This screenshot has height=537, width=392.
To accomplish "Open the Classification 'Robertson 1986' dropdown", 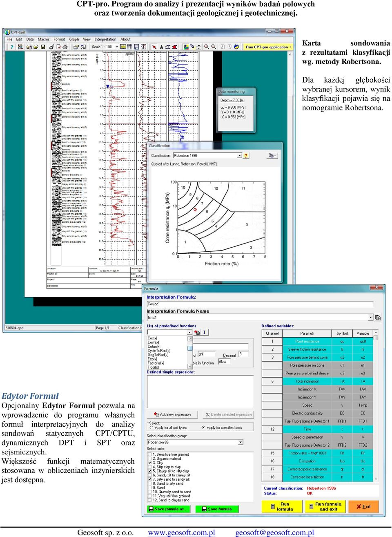I will click(240, 156).
